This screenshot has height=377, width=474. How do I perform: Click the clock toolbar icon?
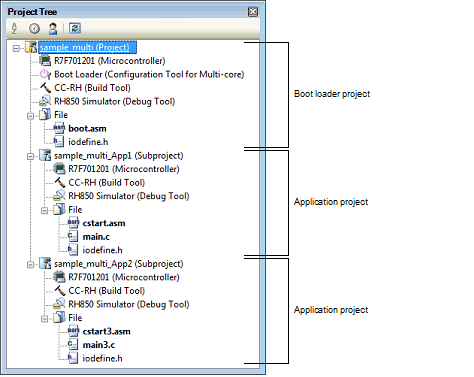click(x=34, y=28)
